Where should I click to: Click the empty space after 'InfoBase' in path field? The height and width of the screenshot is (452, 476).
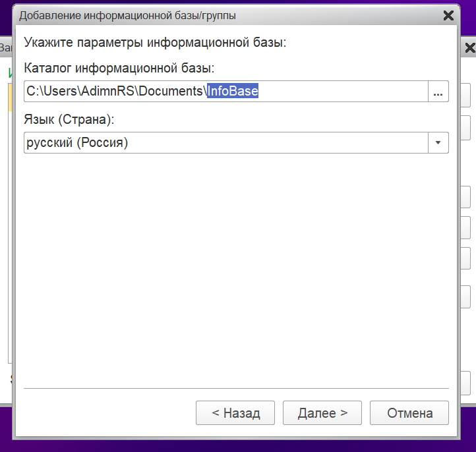[343, 92]
